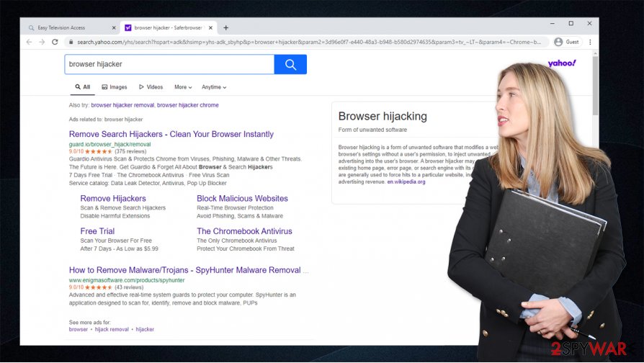Click 'Ads related to: browser hijacker' label
The height and width of the screenshot is (363, 644).
pos(106,120)
